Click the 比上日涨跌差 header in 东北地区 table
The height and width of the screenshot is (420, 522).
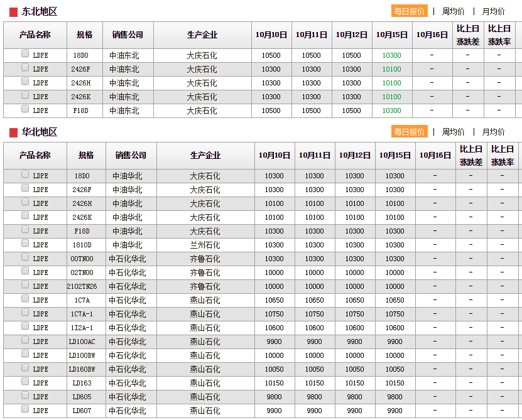coord(468,35)
